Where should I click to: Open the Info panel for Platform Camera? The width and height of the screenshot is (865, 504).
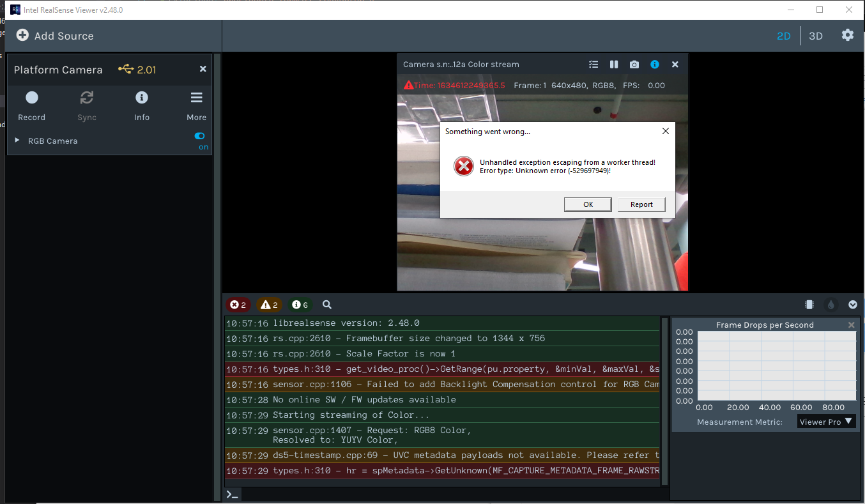point(141,97)
